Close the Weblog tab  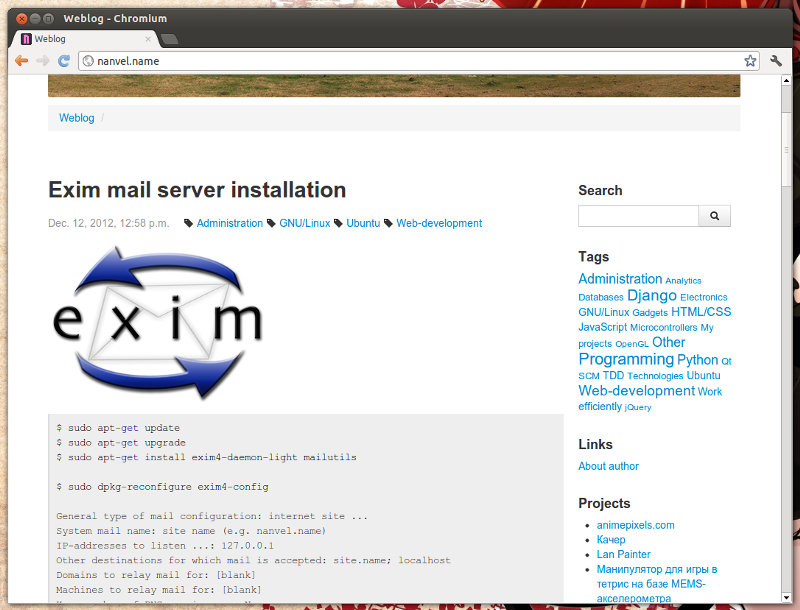[x=148, y=39]
